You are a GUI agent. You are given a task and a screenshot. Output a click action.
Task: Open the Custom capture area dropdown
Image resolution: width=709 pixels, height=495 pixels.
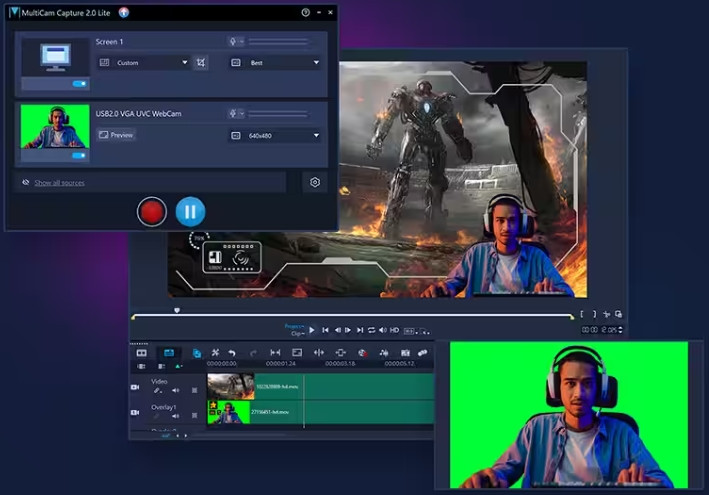click(143, 62)
